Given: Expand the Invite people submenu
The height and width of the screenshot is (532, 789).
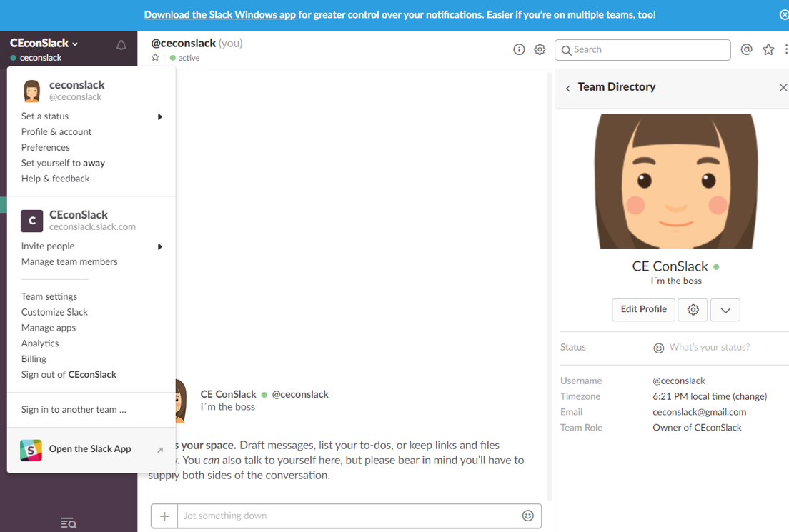Looking at the screenshot, I should [x=159, y=246].
